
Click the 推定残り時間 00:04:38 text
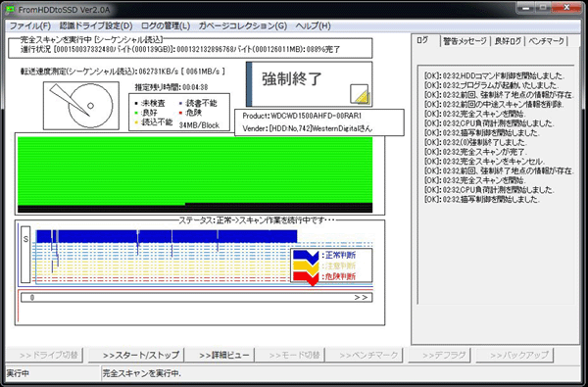pyautogui.click(x=171, y=87)
